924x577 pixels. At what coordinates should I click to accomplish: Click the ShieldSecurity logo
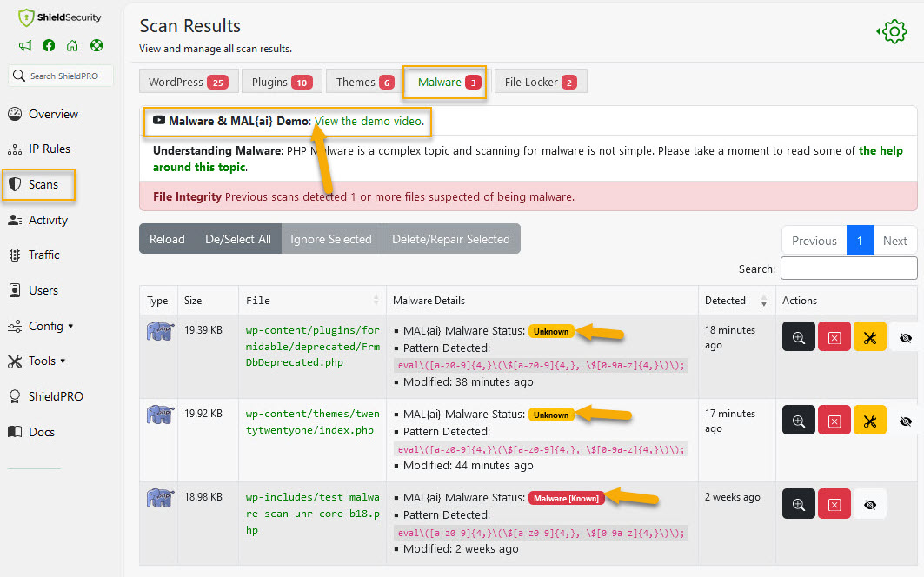(x=59, y=17)
